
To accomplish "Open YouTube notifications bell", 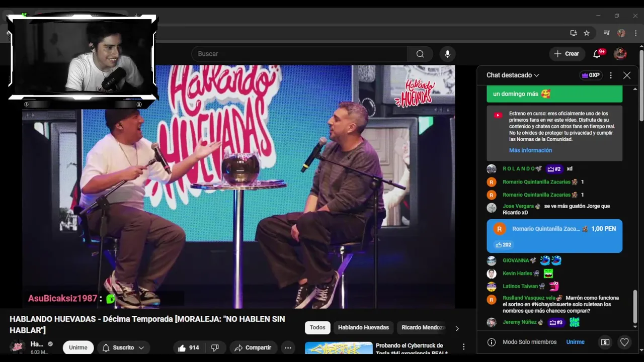I will pos(597,54).
